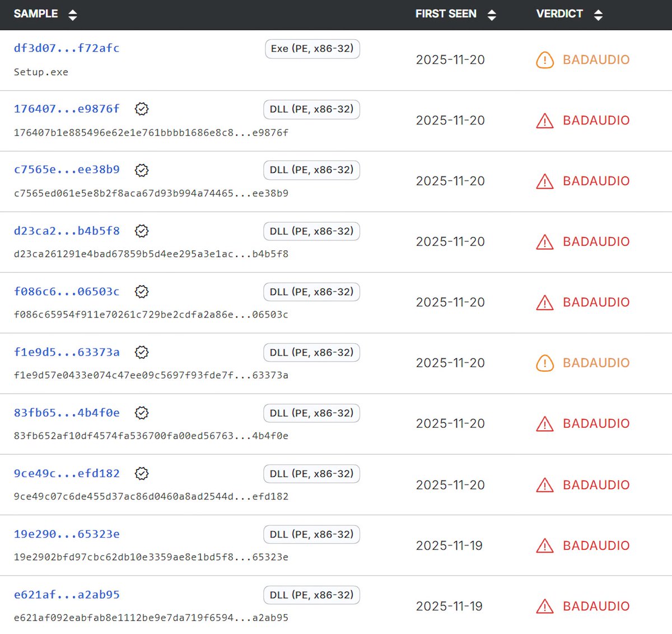Click the orange warning icon for f1e9d5 verdict
The image size is (672, 634).
[x=544, y=363]
